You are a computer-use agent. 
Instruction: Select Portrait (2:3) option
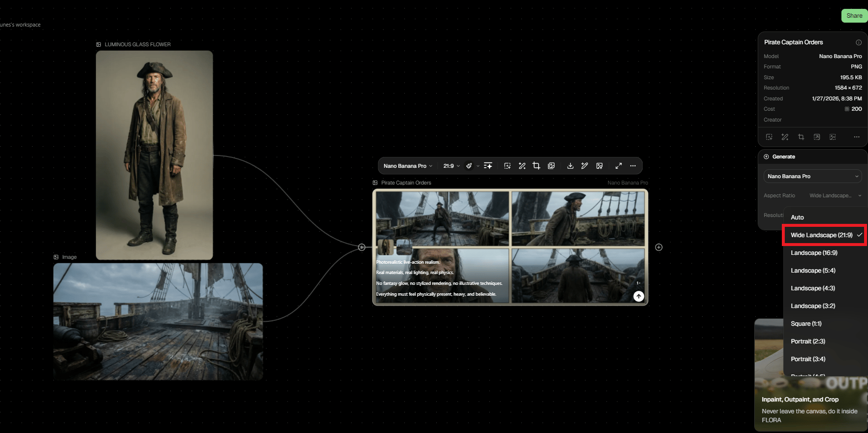click(826, 341)
